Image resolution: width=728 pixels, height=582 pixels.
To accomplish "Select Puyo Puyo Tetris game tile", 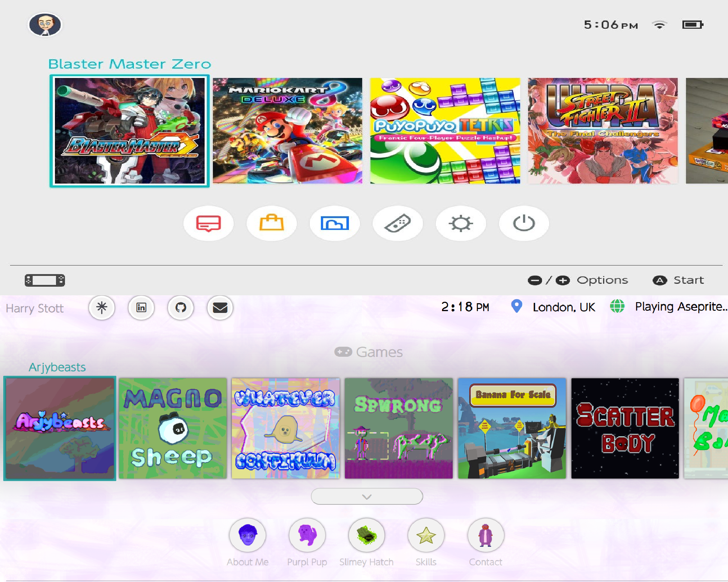I will pyautogui.click(x=445, y=131).
